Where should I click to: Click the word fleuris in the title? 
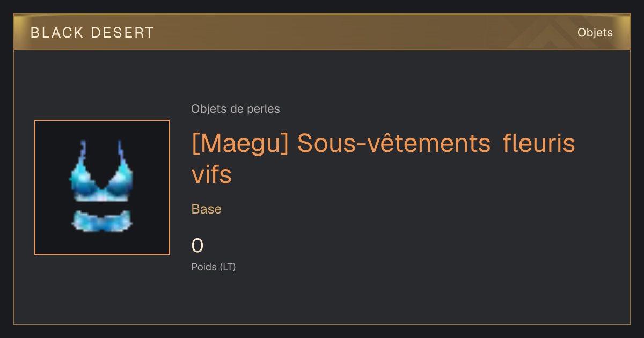[x=539, y=143]
